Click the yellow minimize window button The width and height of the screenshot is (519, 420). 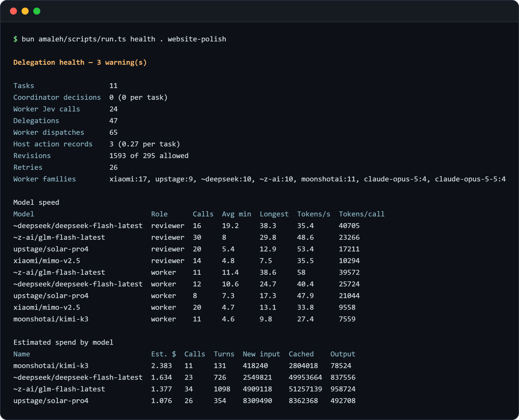pos(25,11)
